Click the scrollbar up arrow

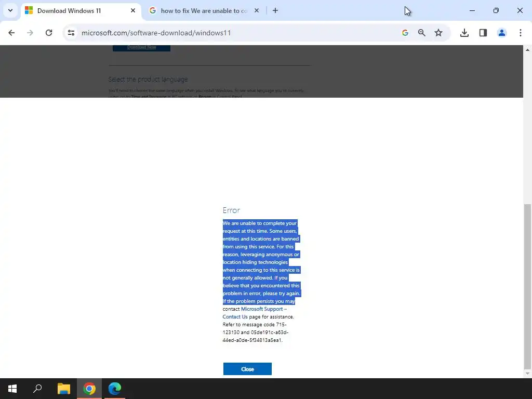pyautogui.click(x=527, y=49)
